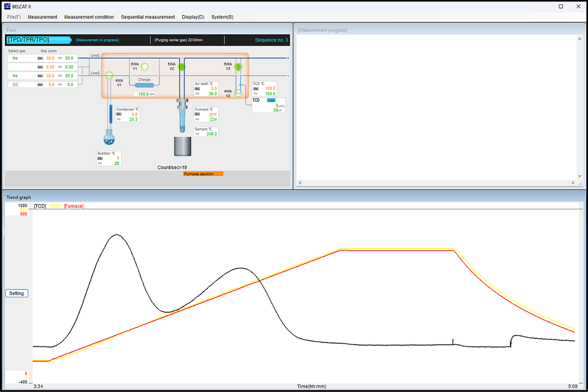588x392 pixels.
Task: Open the O2 gas selector
Action: tap(22, 85)
